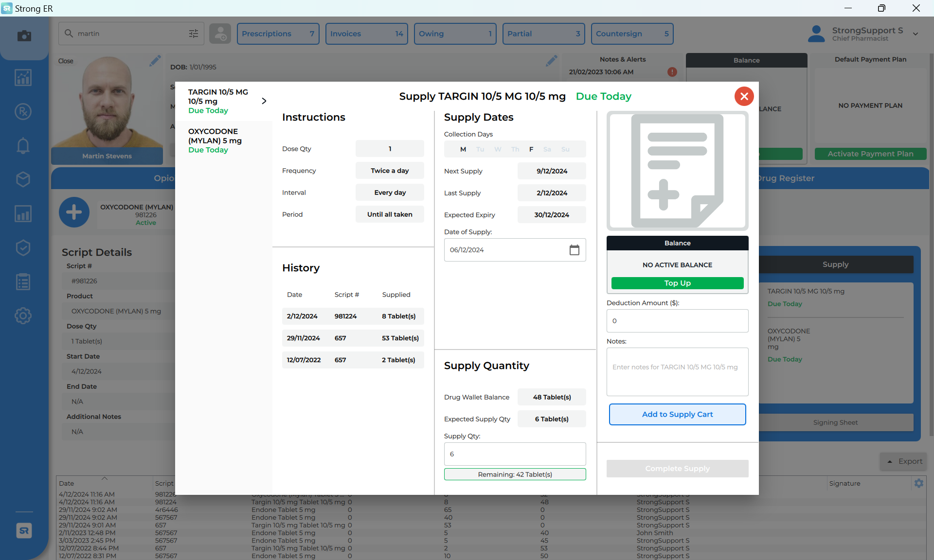Expand the Export menu

[904, 461]
